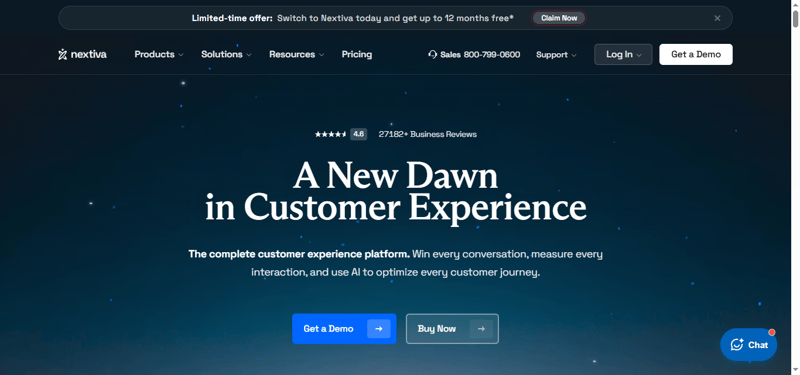Open the Resources menu
Image resolution: width=800 pixels, height=375 pixels.
tap(296, 54)
